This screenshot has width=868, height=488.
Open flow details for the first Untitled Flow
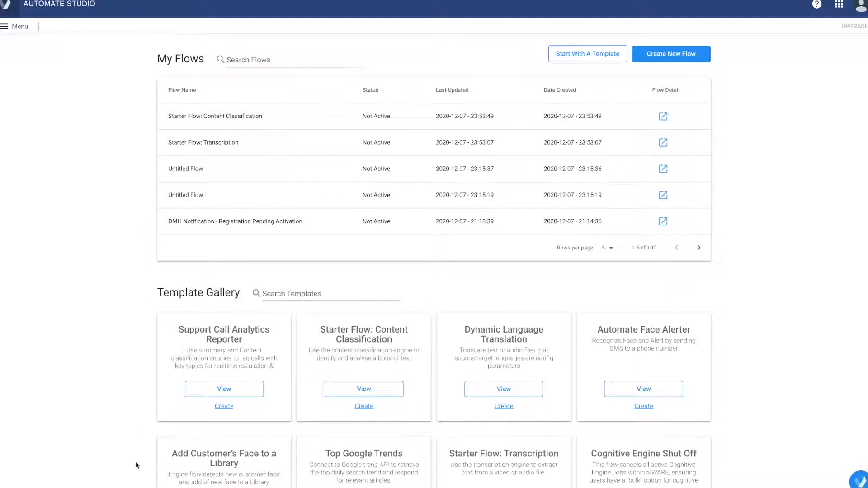[663, 169]
